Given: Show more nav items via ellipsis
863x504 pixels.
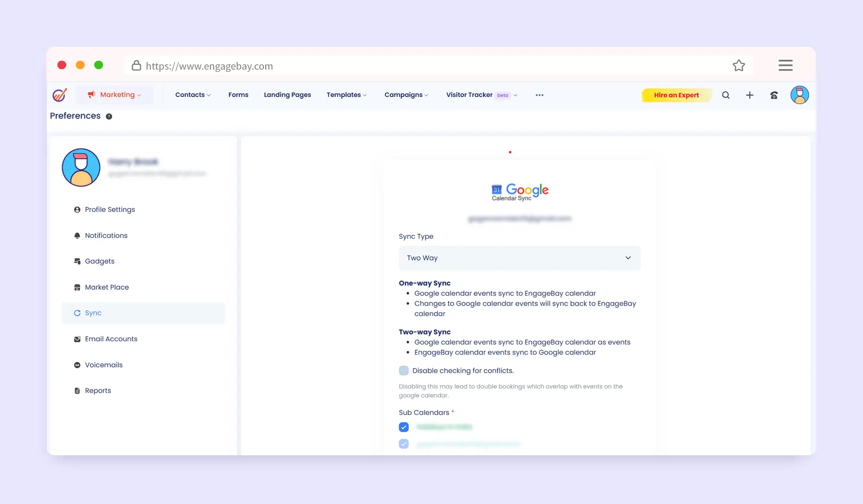Looking at the screenshot, I should click(539, 95).
